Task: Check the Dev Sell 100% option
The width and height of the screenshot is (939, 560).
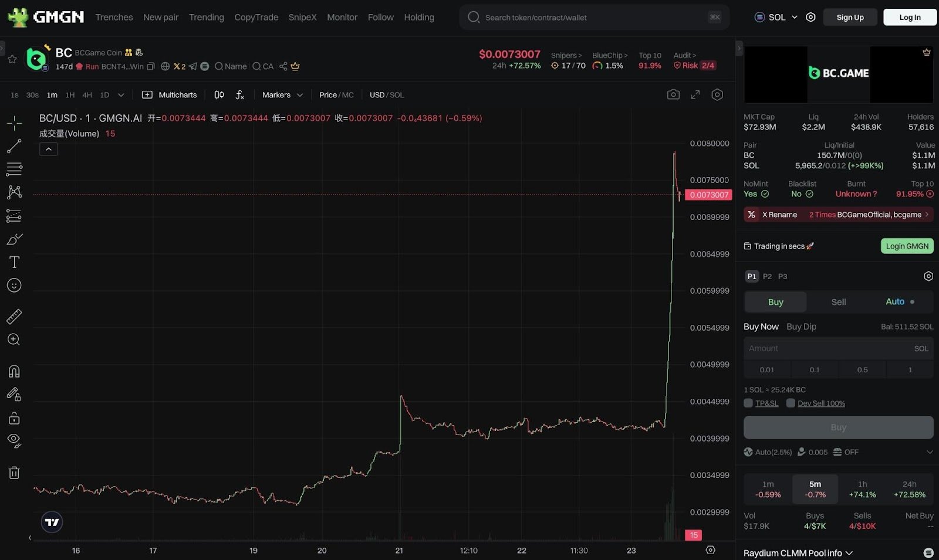Action: coord(791,403)
